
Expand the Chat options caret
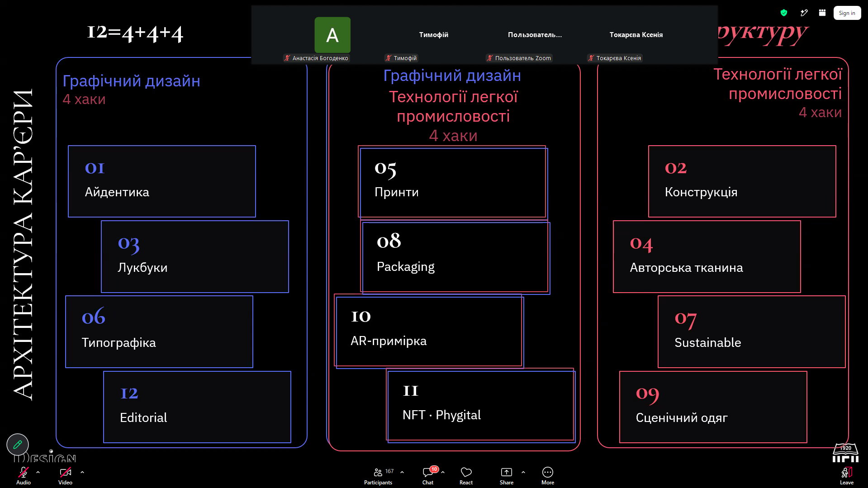coord(443,472)
